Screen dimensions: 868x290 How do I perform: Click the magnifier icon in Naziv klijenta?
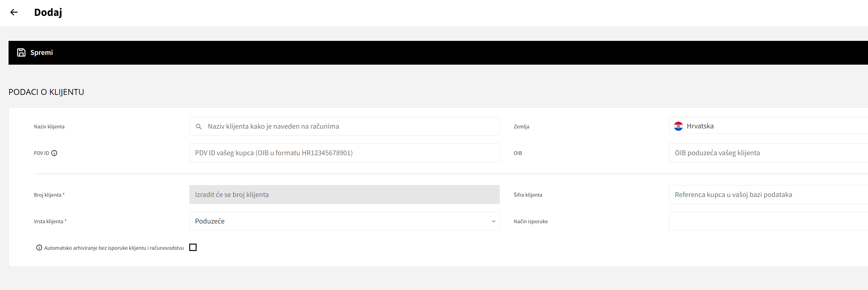(x=199, y=127)
